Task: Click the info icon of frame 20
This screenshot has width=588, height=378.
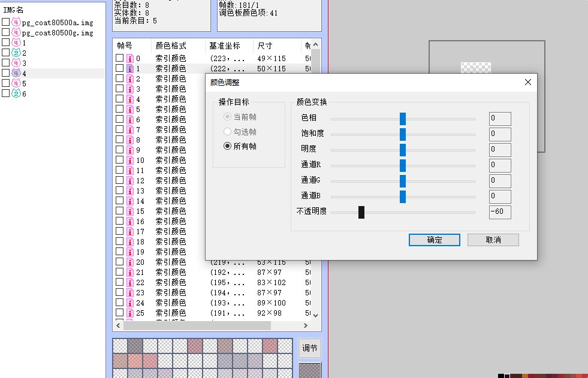Action: pyautogui.click(x=129, y=262)
